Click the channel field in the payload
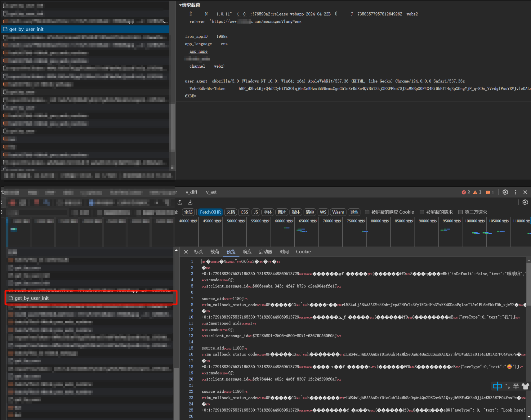531x420 pixels. (197, 66)
